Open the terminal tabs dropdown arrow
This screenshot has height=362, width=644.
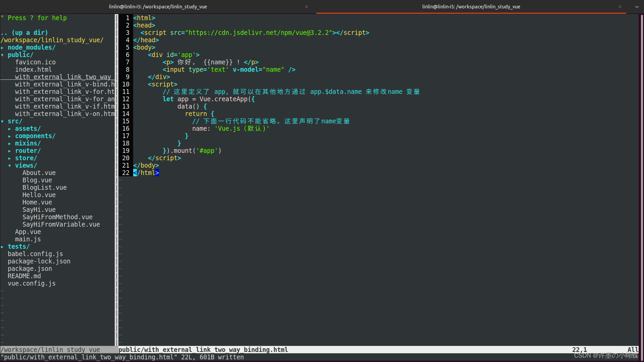tap(637, 7)
